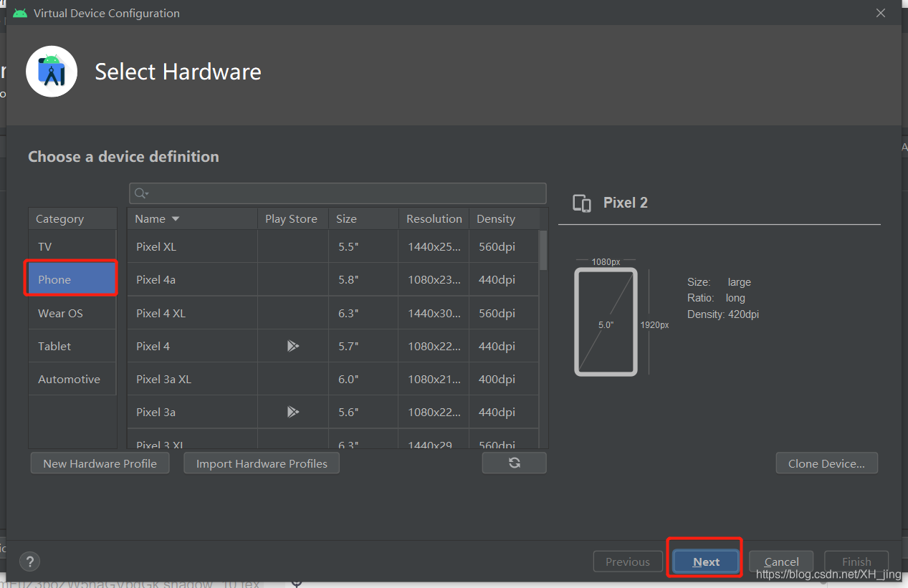This screenshot has height=588, width=908.
Task: Click the New Hardware Profile button
Action: tap(100, 463)
